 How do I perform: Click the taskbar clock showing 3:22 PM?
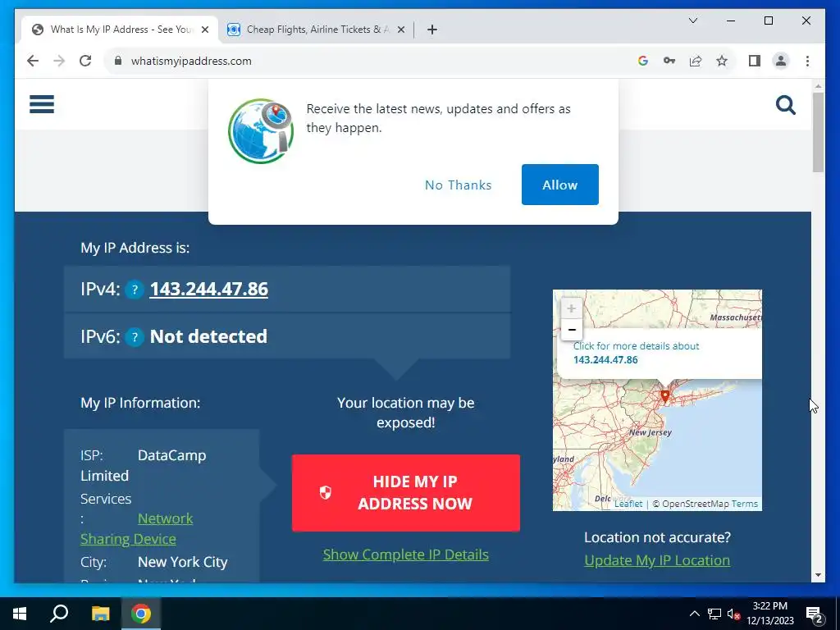point(769,614)
